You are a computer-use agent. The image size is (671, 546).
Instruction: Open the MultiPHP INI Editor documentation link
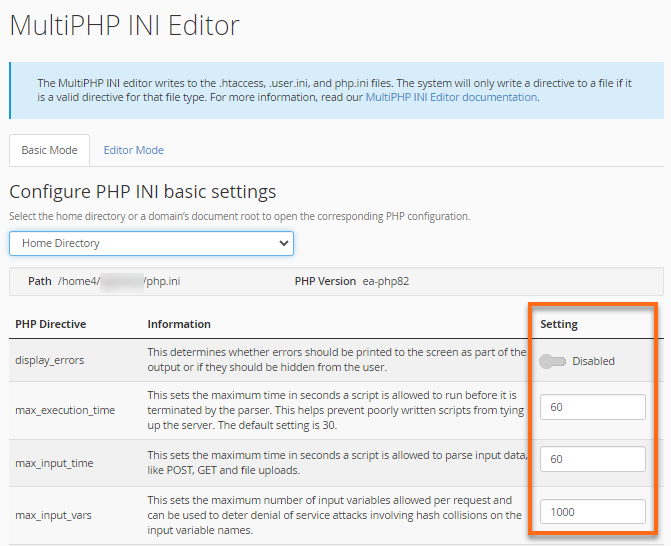click(451, 97)
